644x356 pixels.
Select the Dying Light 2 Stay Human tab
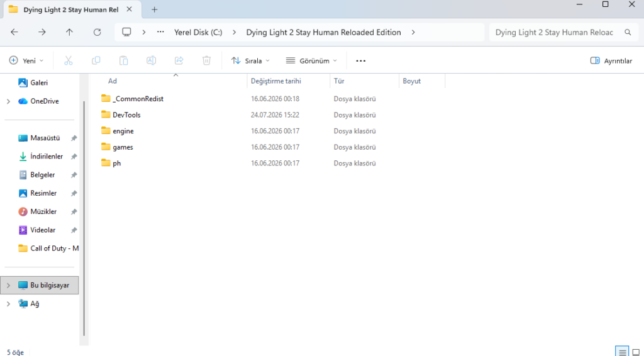70,9
